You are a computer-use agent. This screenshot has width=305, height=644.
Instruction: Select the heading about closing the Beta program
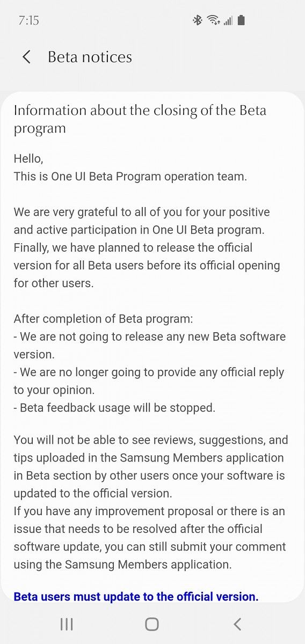tap(140, 119)
